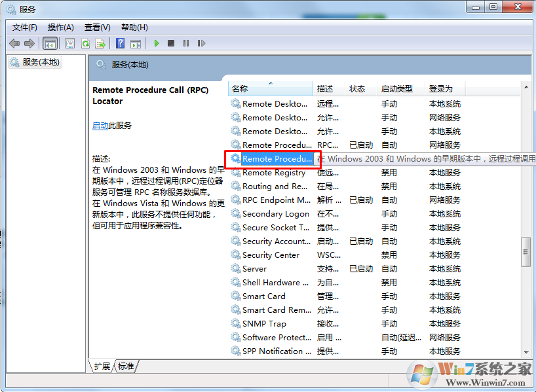Click the gear icon beside Smart Card
Image resolution: width=536 pixels, height=392 pixels.
pyautogui.click(x=235, y=296)
